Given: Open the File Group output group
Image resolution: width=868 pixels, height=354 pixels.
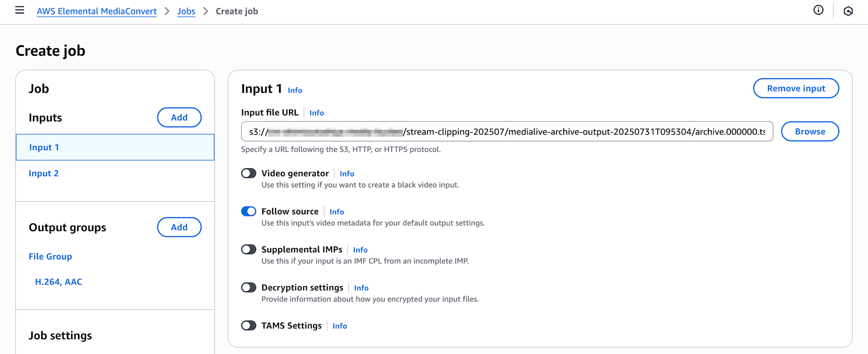Looking at the screenshot, I should [50, 256].
